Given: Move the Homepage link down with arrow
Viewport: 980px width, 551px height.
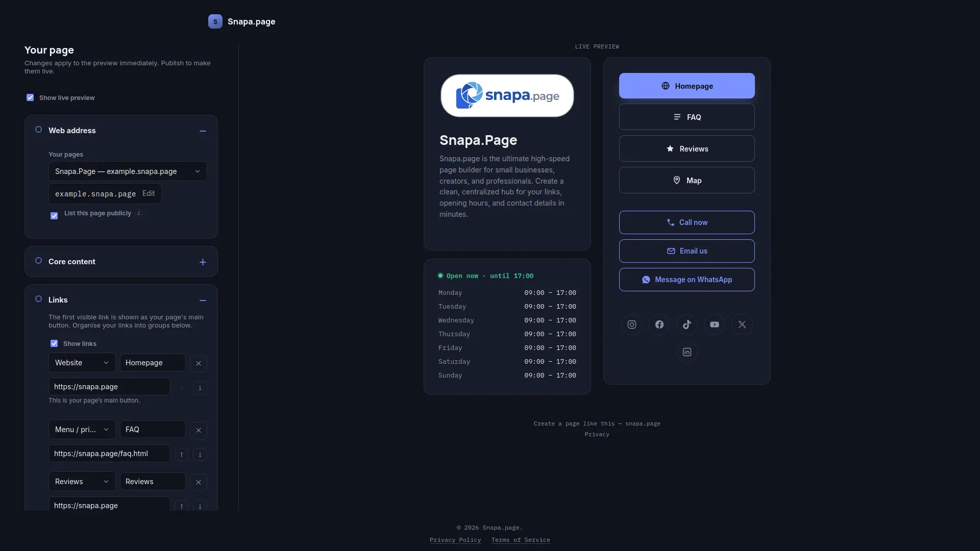Looking at the screenshot, I should (200, 388).
